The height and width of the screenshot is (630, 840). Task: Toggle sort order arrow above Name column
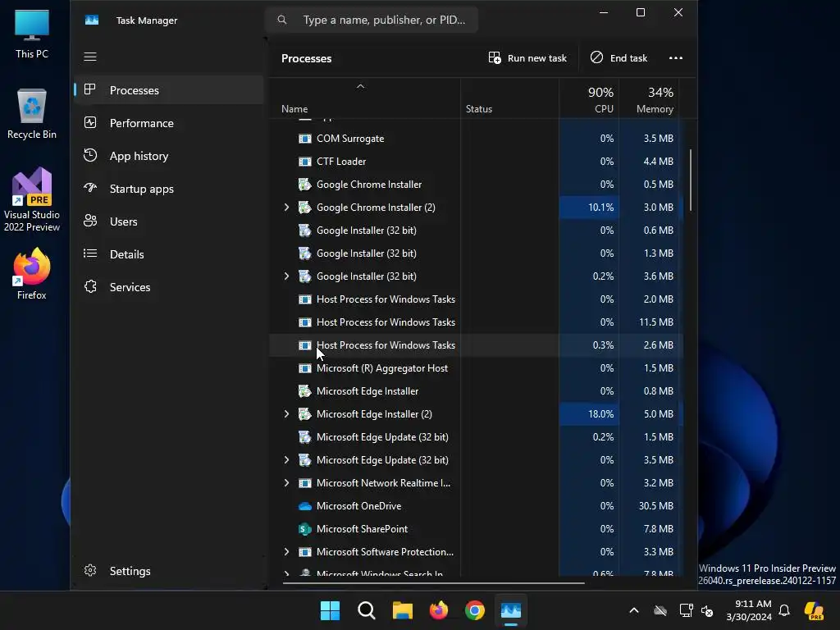(361, 86)
